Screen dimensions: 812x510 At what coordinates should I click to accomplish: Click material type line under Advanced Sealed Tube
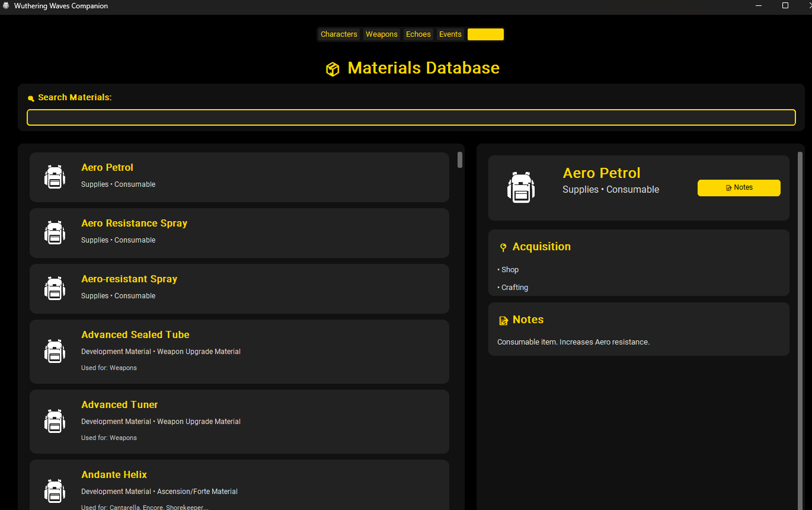tap(161, 352)
